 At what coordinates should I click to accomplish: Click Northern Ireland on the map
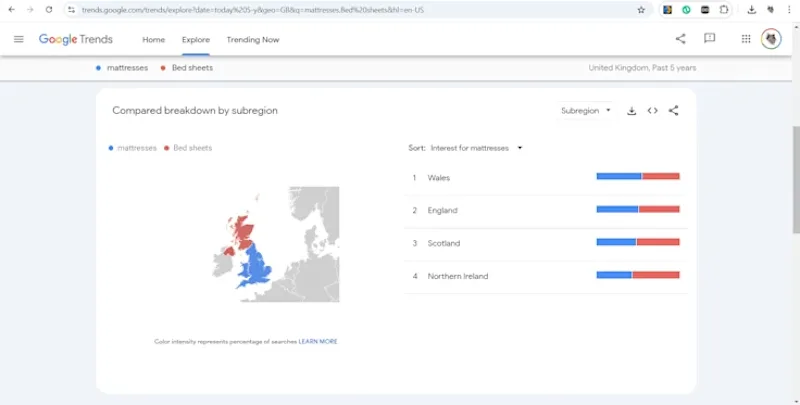pos(229,251)
